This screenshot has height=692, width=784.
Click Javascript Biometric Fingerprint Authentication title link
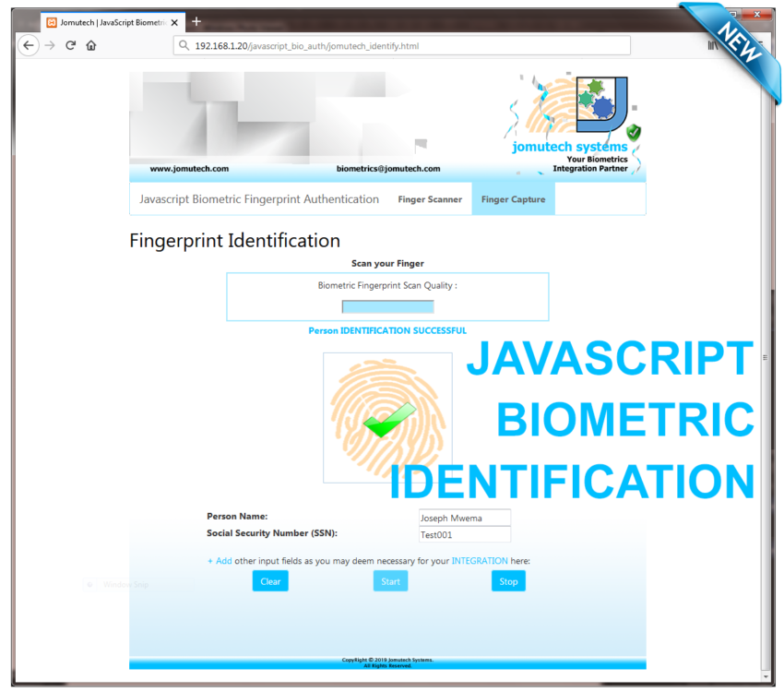pyautogui.click(x=259, y=199)
